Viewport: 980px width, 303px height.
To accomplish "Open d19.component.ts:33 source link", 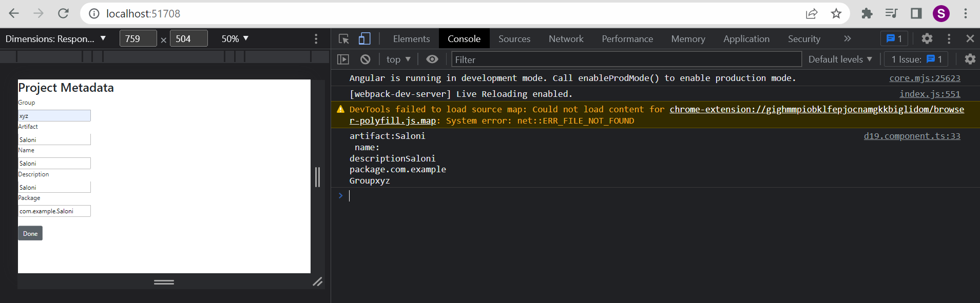I will click(x=912, y=136).
